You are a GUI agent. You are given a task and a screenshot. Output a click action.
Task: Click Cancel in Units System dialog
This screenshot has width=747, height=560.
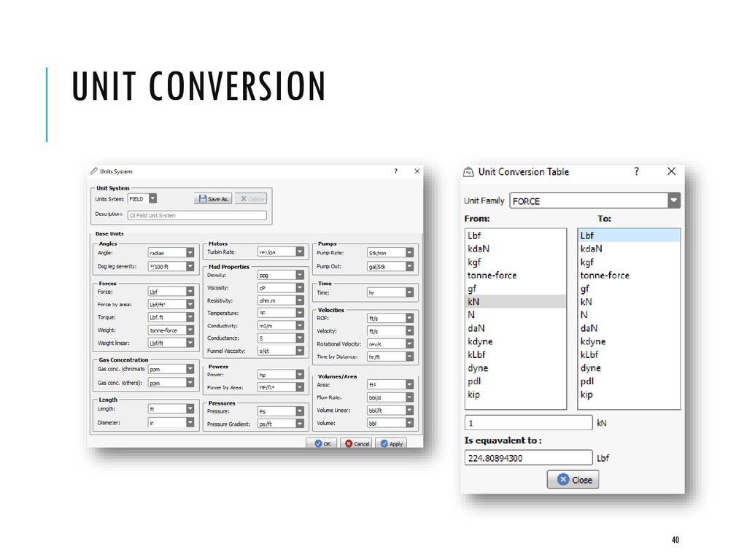point(356,443)
